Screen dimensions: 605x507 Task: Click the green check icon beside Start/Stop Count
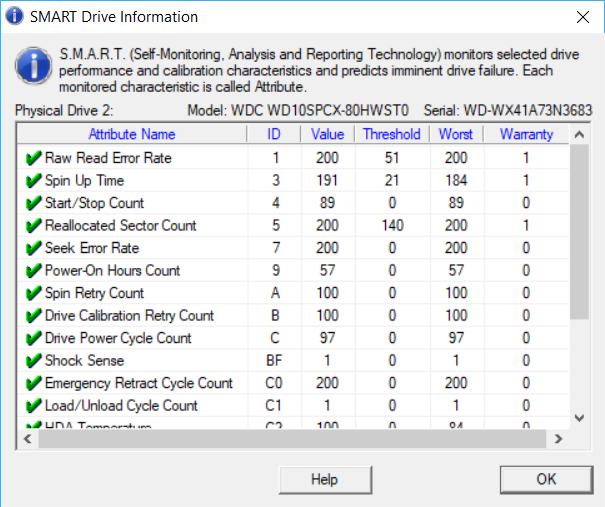(34, 203)
